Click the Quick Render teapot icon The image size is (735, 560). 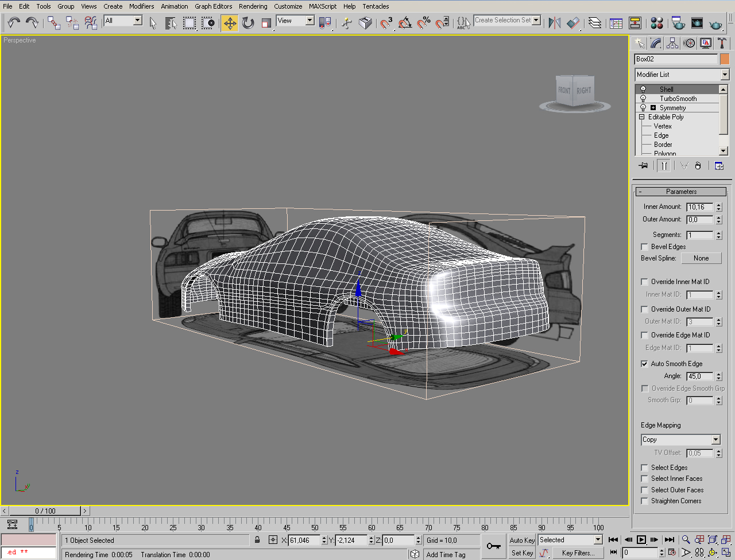tap(716, 23)
